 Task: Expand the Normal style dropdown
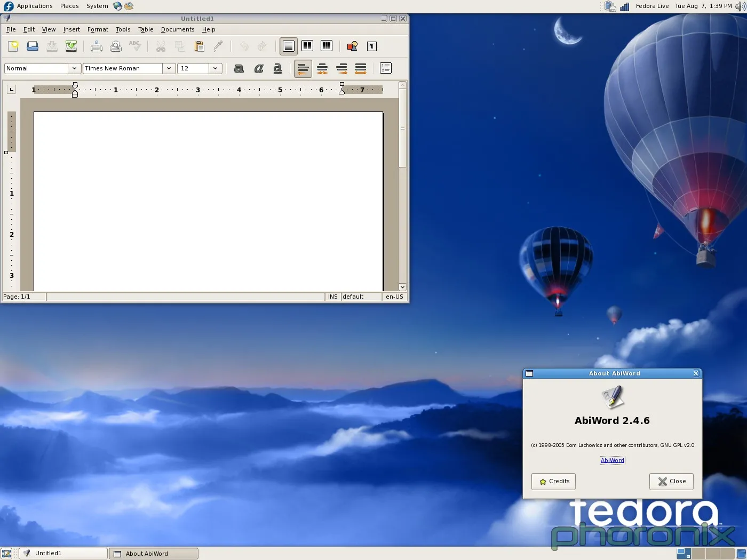coord(74,68)
